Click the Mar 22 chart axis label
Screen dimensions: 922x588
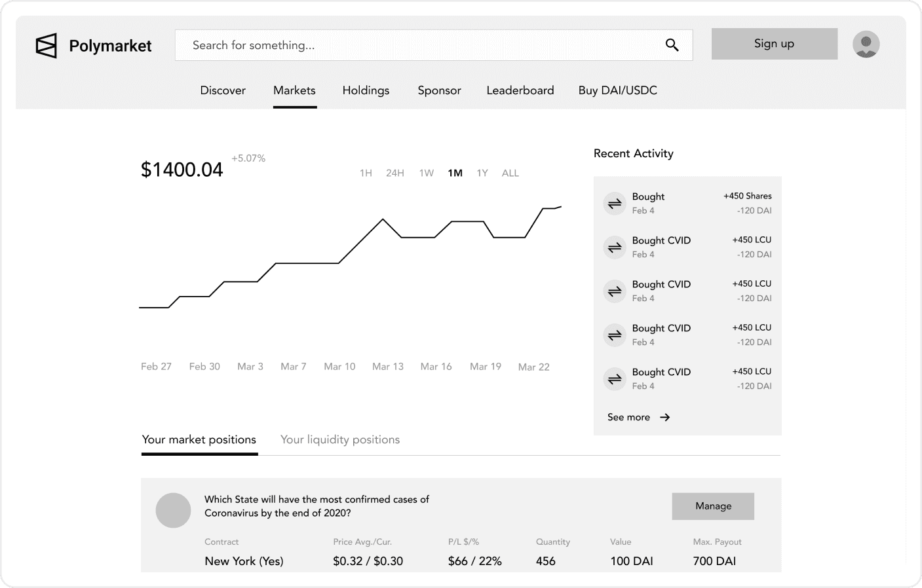pos(533,367)
